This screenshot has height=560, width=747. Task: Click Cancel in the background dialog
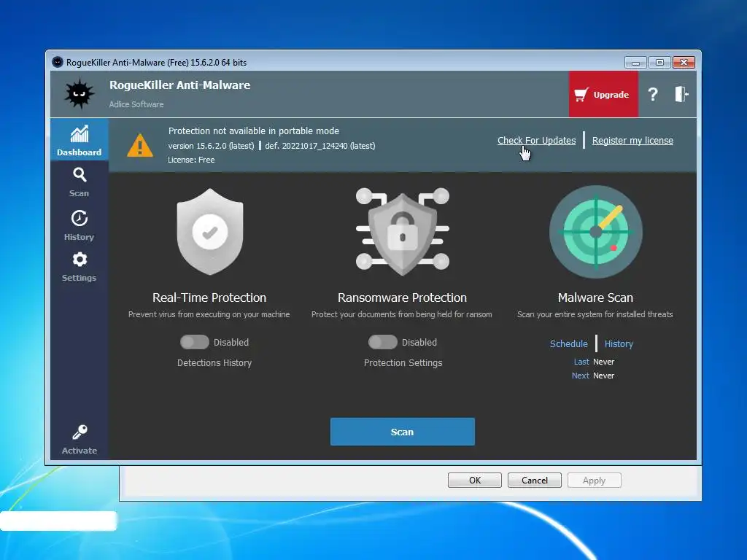[x=535, y=480]
